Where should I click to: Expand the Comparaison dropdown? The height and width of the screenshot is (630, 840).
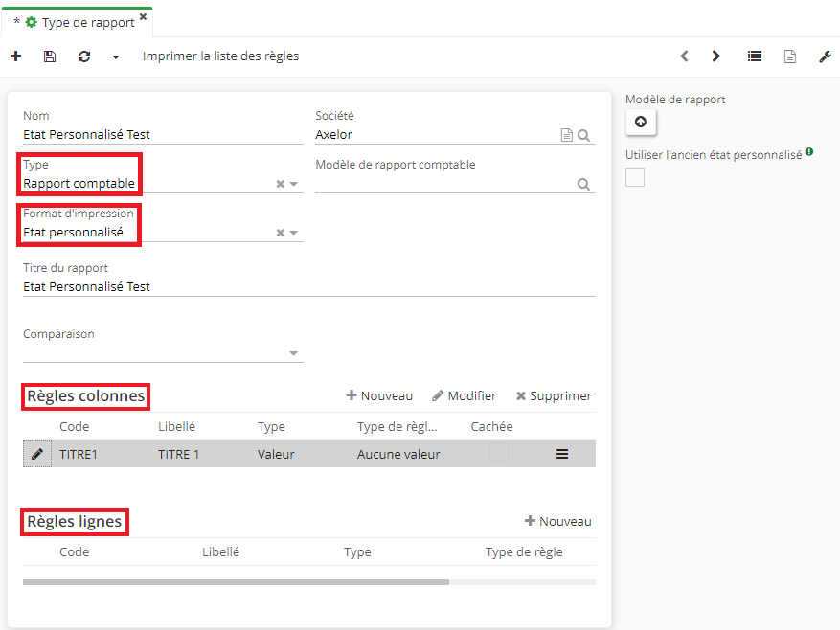[294, 353]
